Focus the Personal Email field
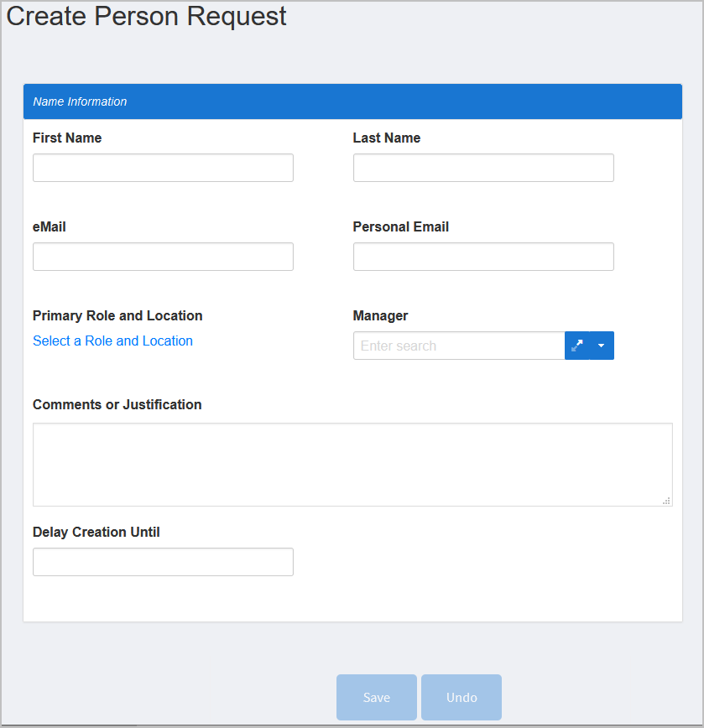Screen dimensions: 704x728 tap(483, 257)
